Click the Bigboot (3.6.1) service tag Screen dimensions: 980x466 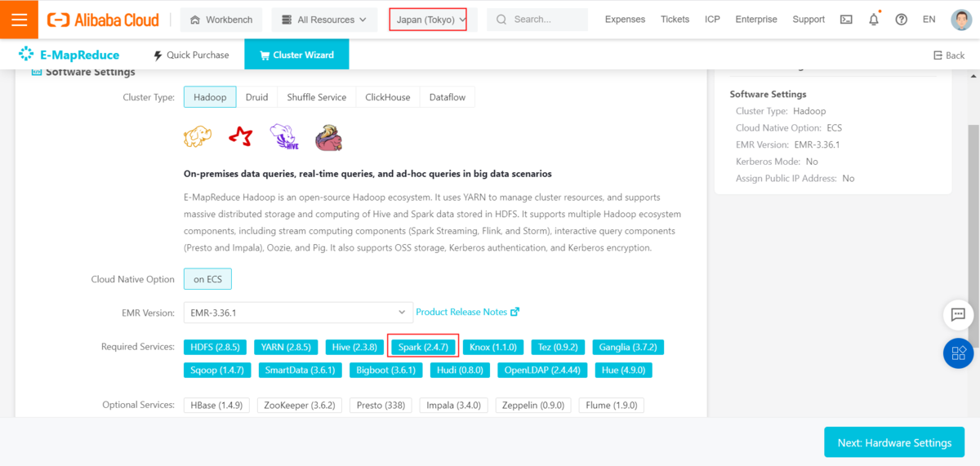(385, 370)
